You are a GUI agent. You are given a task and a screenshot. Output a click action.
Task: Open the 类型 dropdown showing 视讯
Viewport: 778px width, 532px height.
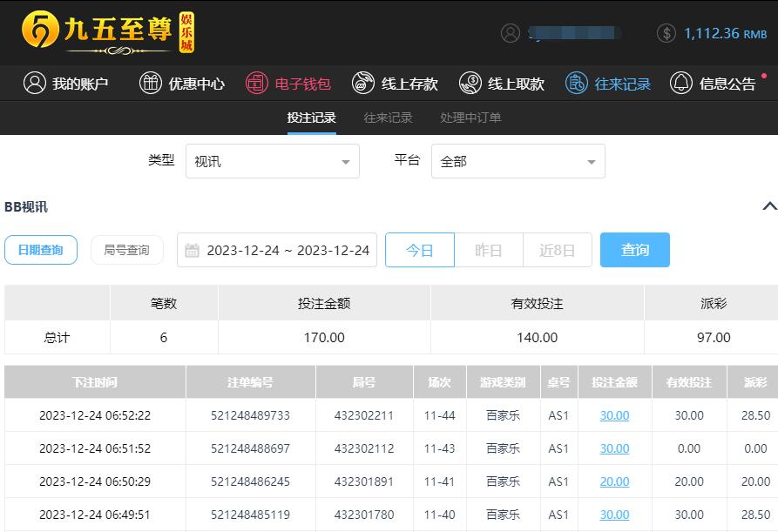tap(272, 162)
